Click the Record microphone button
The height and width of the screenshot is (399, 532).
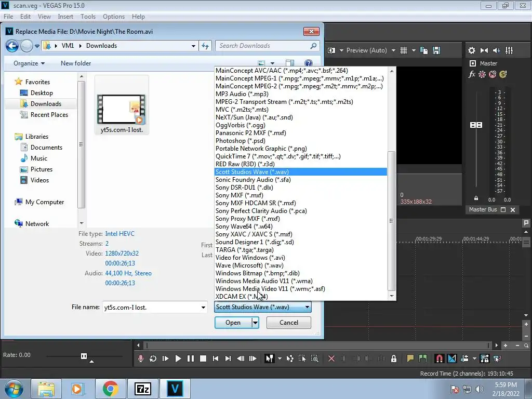pyautogui.click(x=140, y=358)
